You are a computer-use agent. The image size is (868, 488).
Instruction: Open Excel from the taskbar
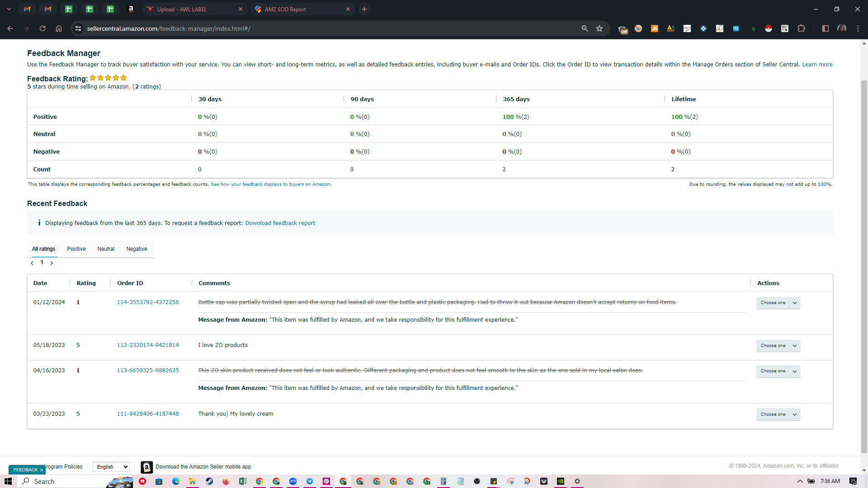(243, 481)
